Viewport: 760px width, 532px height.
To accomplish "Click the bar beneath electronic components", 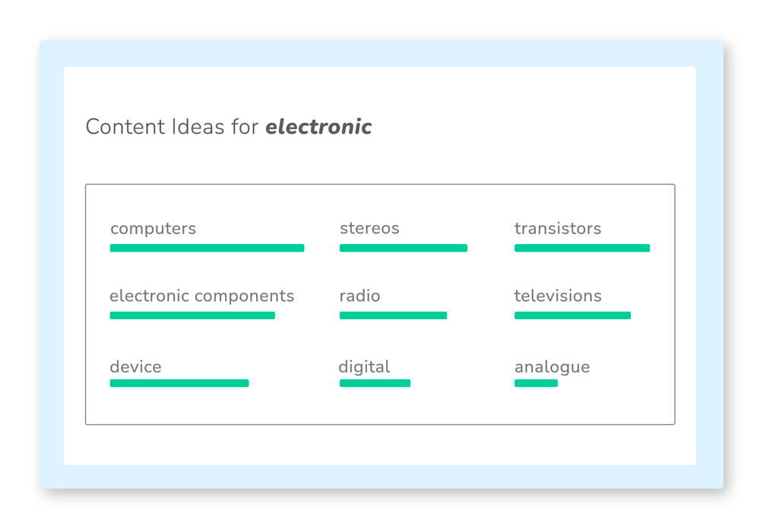I will pyautogui.click(x=192, y=315).
